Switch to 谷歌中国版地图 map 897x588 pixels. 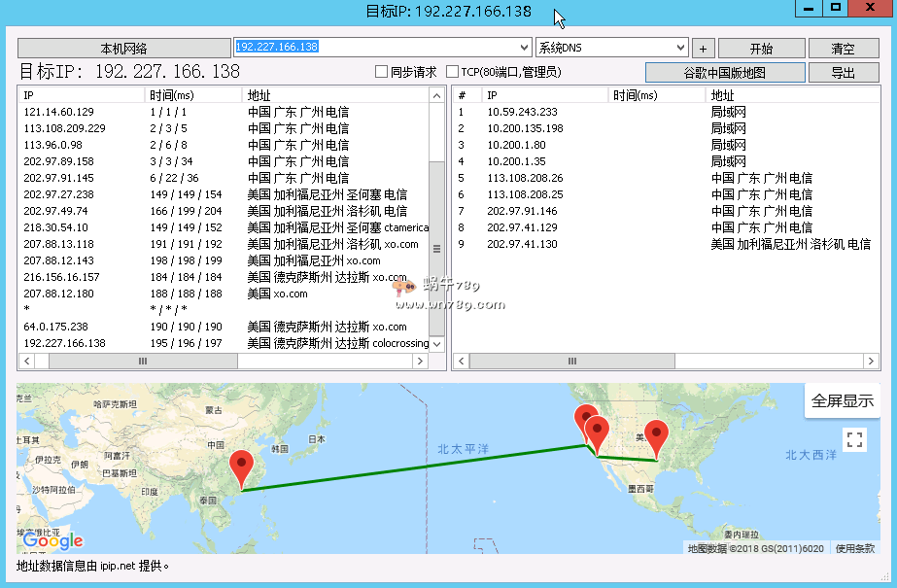(725, 72)
